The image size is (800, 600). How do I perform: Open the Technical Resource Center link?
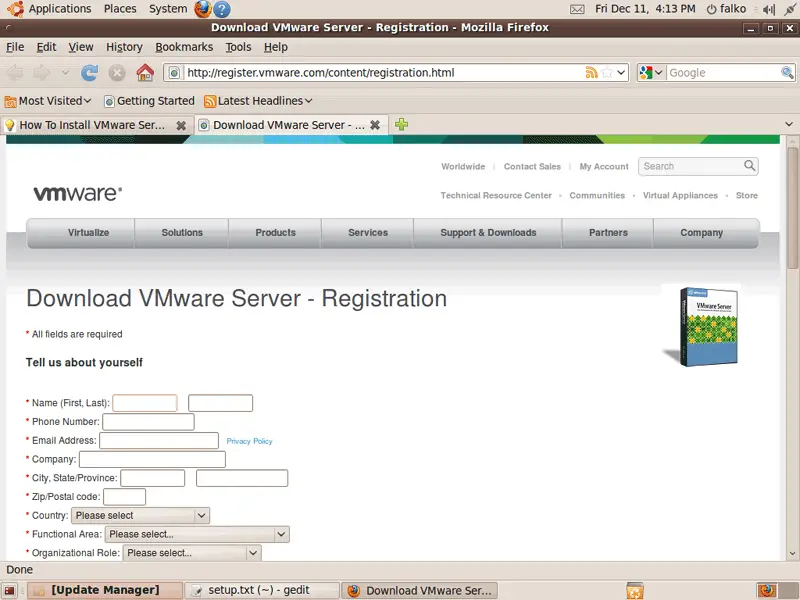tap(496, 195)
